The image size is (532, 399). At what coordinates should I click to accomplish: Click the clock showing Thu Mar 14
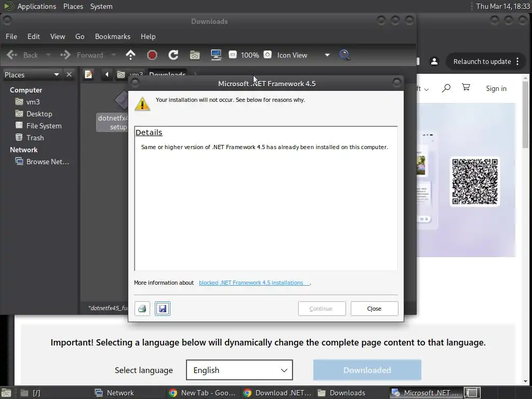tap(503, 6)
